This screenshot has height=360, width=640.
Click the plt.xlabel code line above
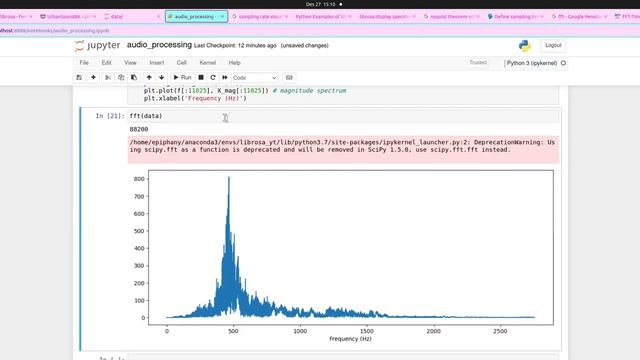[x=195, y=98]
